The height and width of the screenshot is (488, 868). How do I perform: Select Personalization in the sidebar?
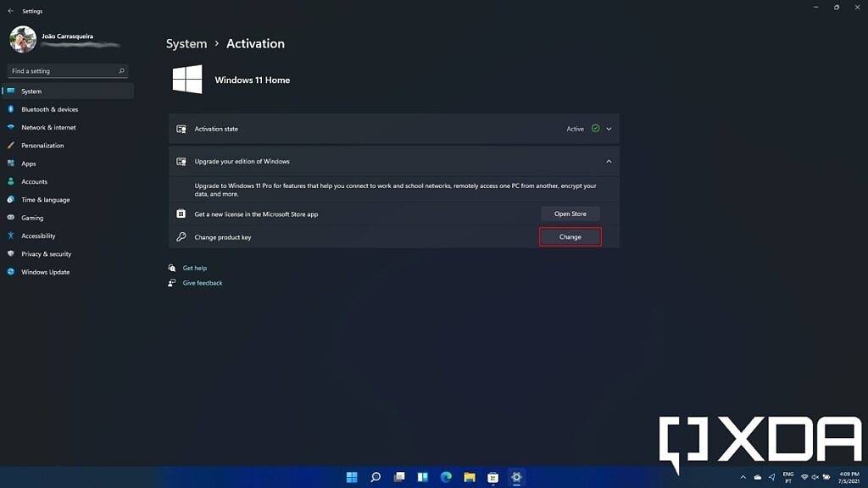[44, 145]
